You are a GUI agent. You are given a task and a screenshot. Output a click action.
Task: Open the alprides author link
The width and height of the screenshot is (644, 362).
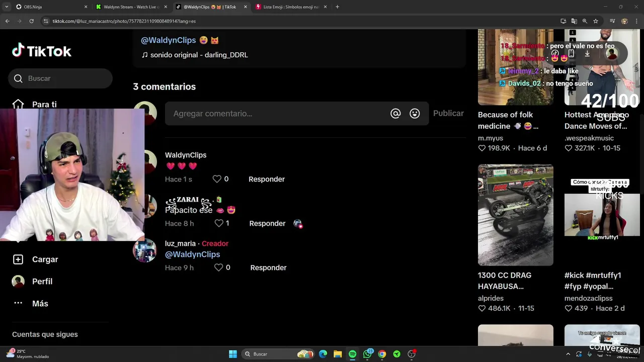point(491,298)
